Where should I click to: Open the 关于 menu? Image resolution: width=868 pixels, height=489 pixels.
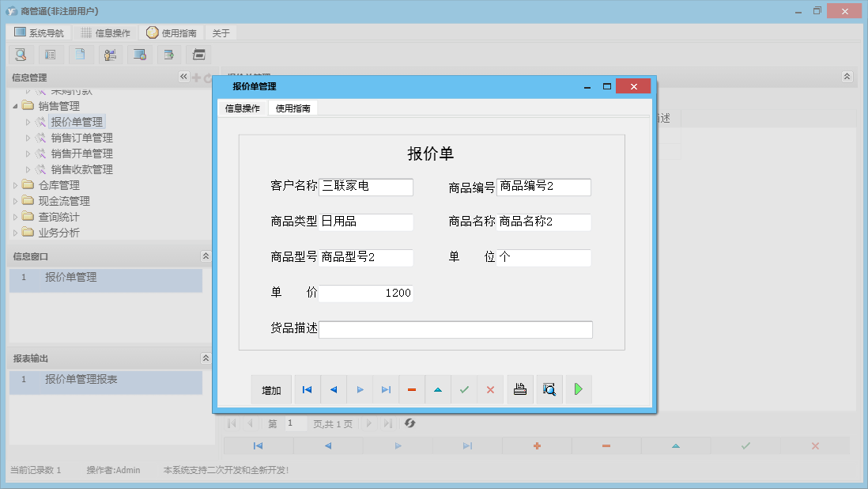220,32
